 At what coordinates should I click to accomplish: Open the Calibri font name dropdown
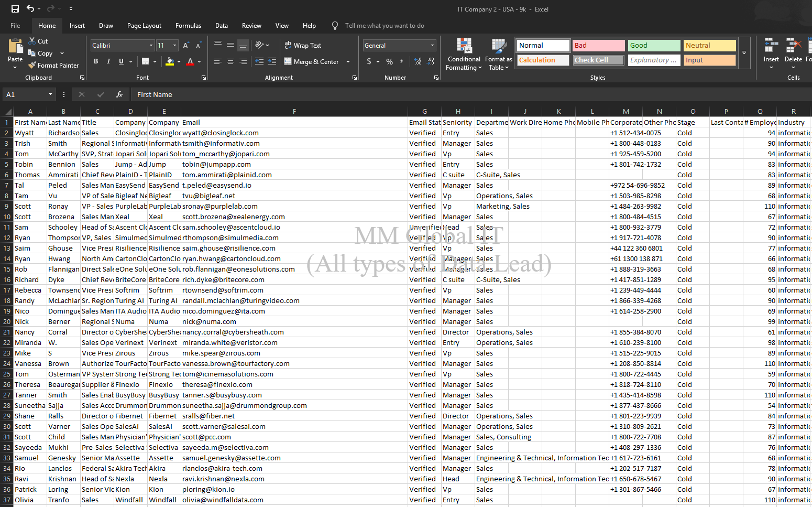(151, 46)
